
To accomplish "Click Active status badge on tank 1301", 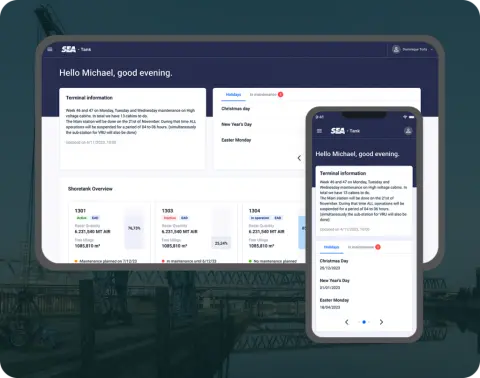I will pyautogui.click(x=82, y=218).
